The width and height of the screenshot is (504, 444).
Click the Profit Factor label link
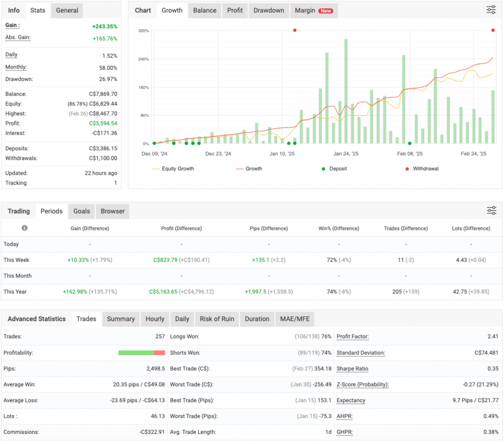point(352,336)
